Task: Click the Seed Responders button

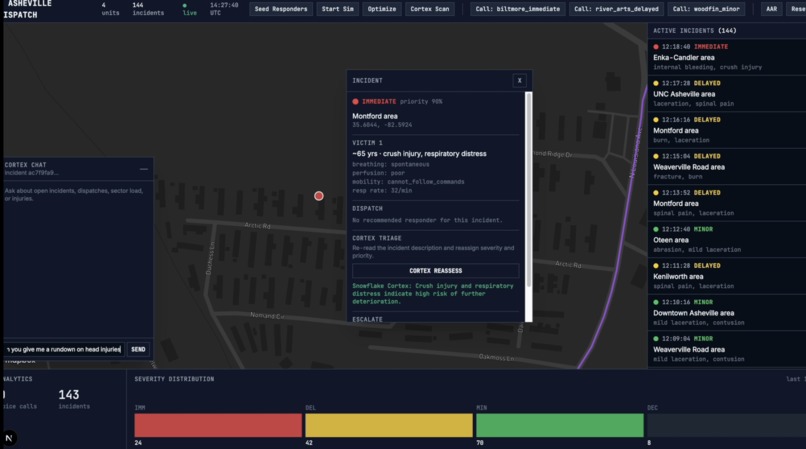Action: [x=281, y=9]
